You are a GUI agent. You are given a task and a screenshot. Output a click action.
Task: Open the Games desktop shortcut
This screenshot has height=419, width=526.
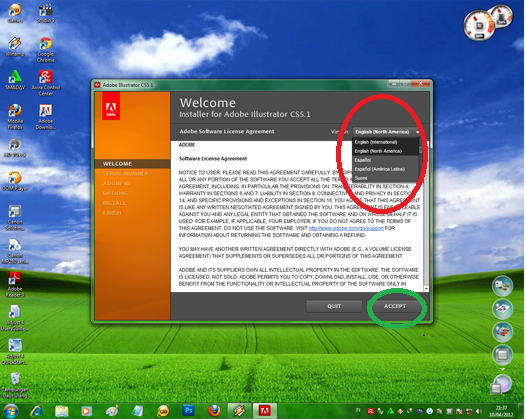click(x=15, y=13)
